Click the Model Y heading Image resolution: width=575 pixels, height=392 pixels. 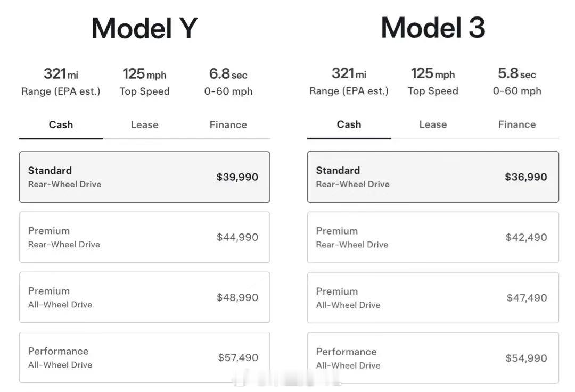click(x=144, y=28)
